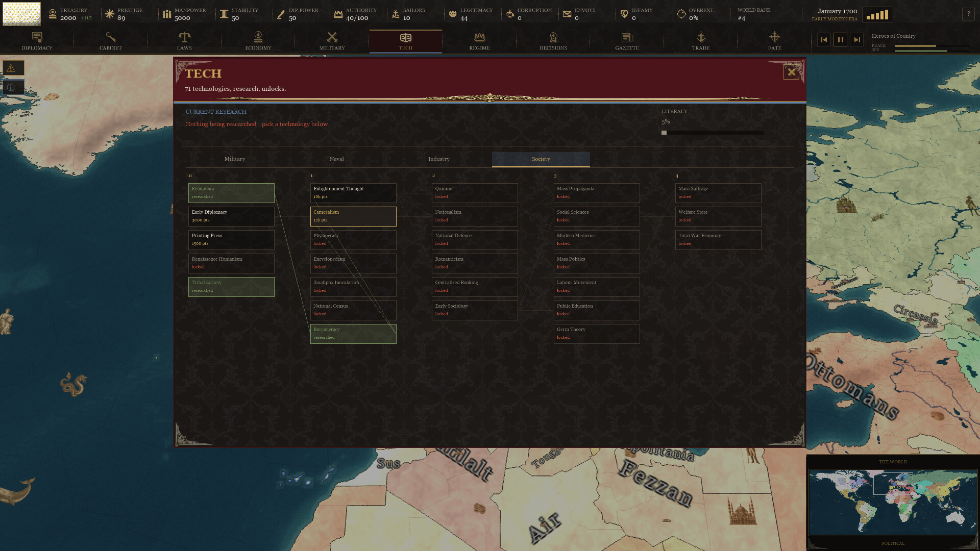Screen dimensions: 980x551
Task: Skip to previous music track
Action: point(824,39)
